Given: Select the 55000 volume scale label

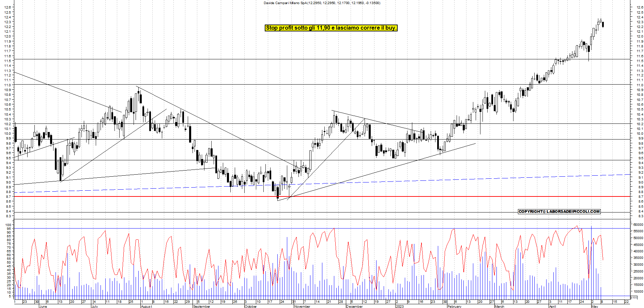Looking at the screenshot, I should pyautogui.click(x=638, y=231).
